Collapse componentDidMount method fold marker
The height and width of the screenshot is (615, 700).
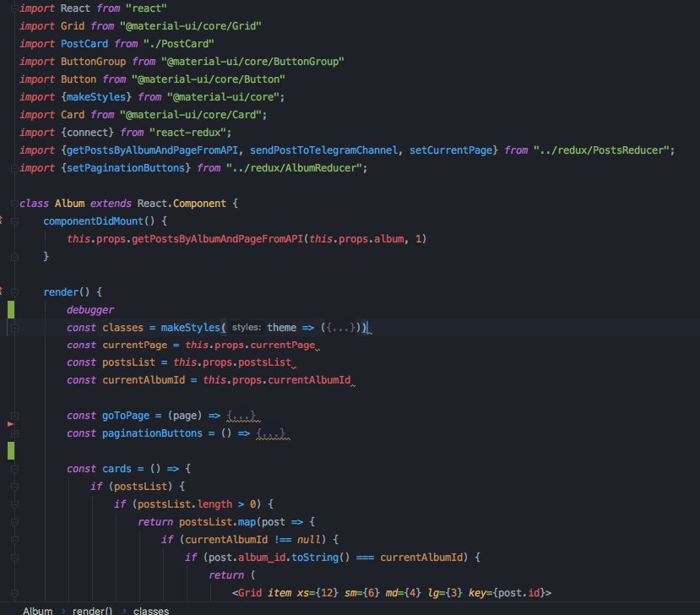(x=14, y=221)
